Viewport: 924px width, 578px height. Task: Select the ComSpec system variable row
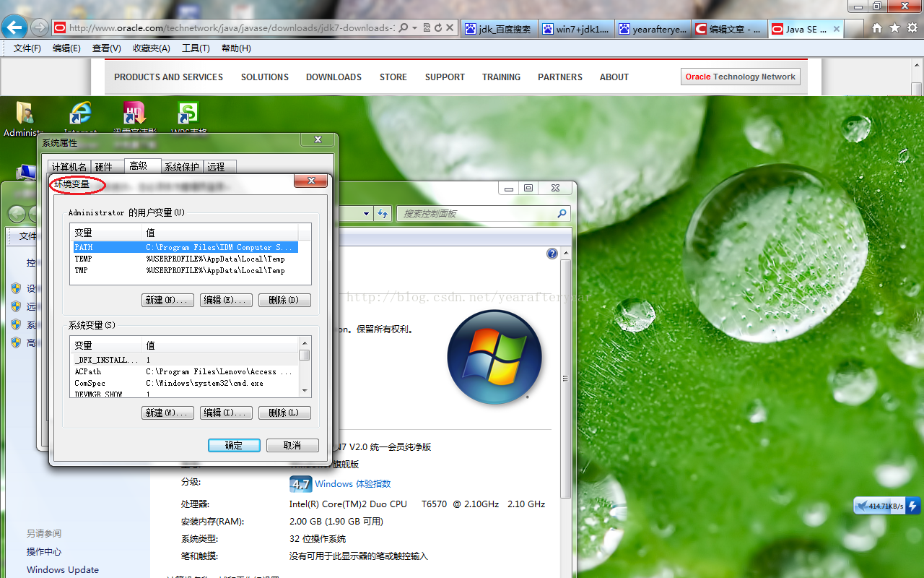(186, 383)
